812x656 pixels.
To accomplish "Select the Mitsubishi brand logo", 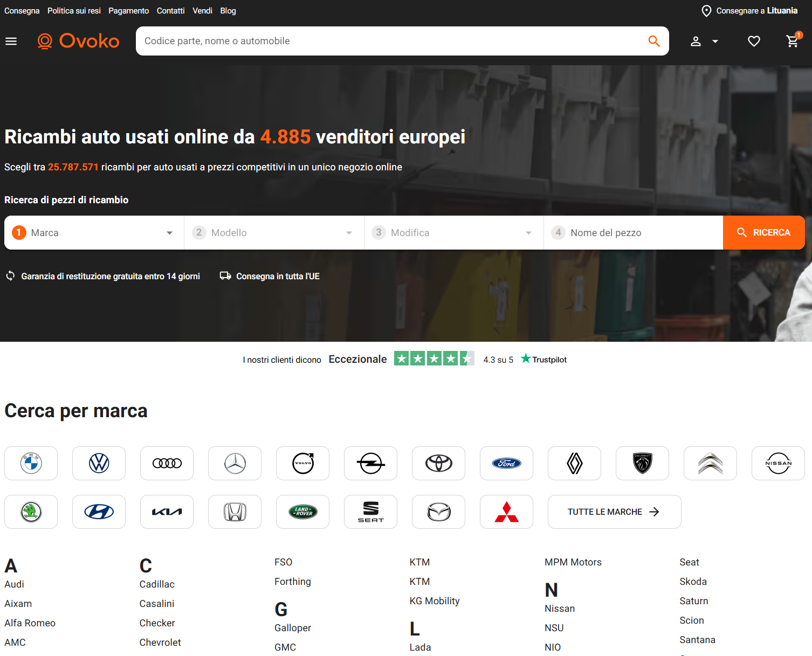I will [507, 512].
